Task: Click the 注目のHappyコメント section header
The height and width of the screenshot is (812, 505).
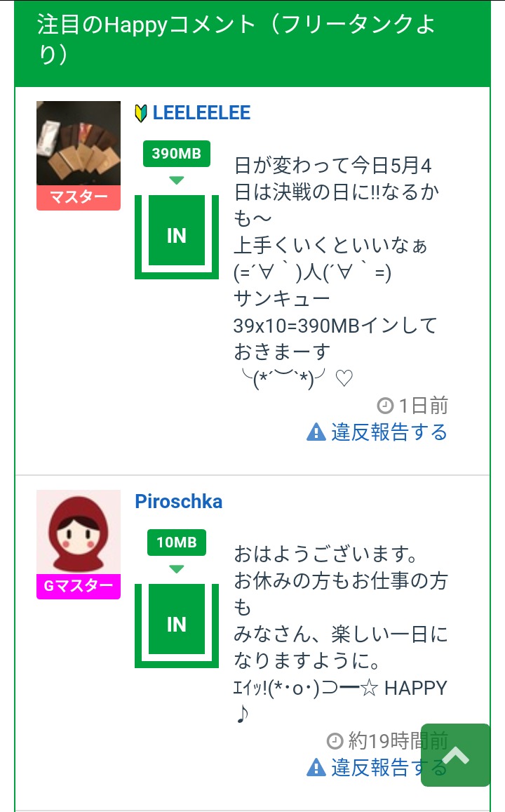Action: [x=236, y=39]
